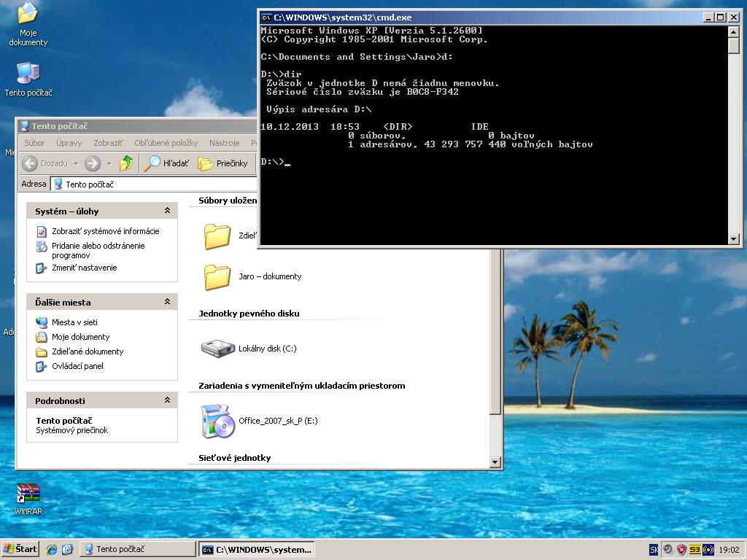747x560 pixels.
Task: Click the Hľadať search toolbar button
Action: [x=166, y=163]
